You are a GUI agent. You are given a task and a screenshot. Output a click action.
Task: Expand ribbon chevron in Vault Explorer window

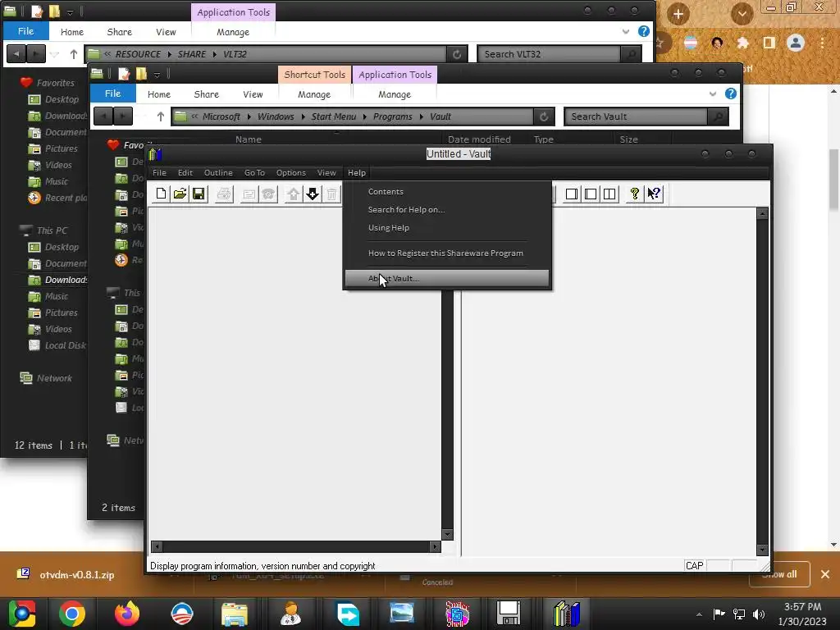(x=713, y=94)
